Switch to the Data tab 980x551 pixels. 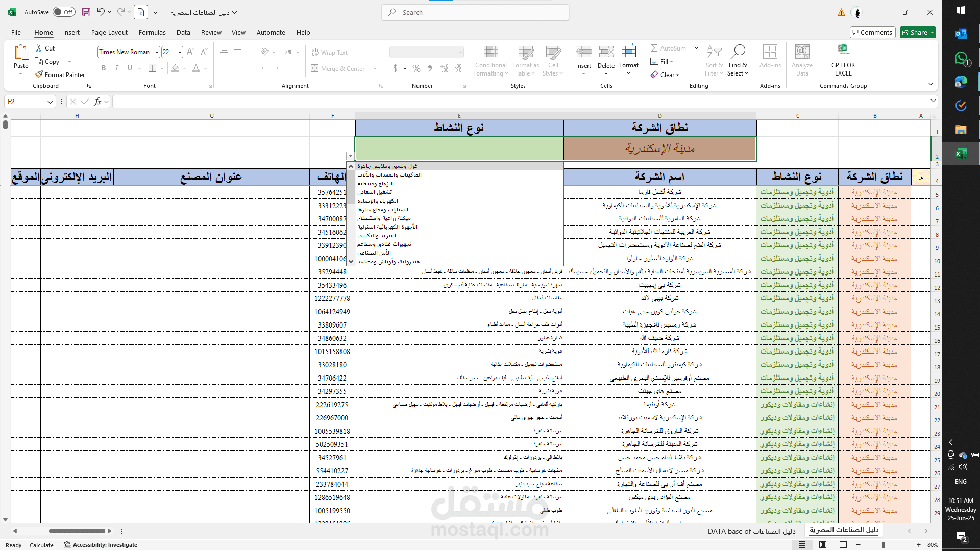pos(183,32)
